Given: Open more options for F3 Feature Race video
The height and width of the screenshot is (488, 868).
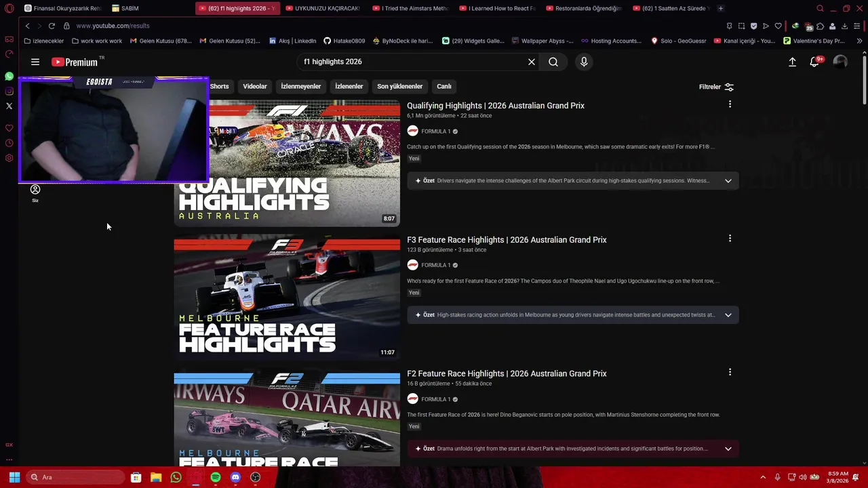Looking at the screenshot, I should pyautogui.click(x=730, y=239).
